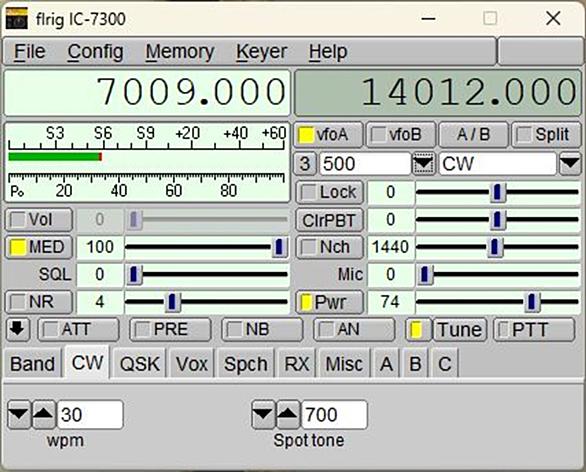Click the A / B swap button
Image resolution: width=586 pixels, height=472 pixels.
point(474,135)
